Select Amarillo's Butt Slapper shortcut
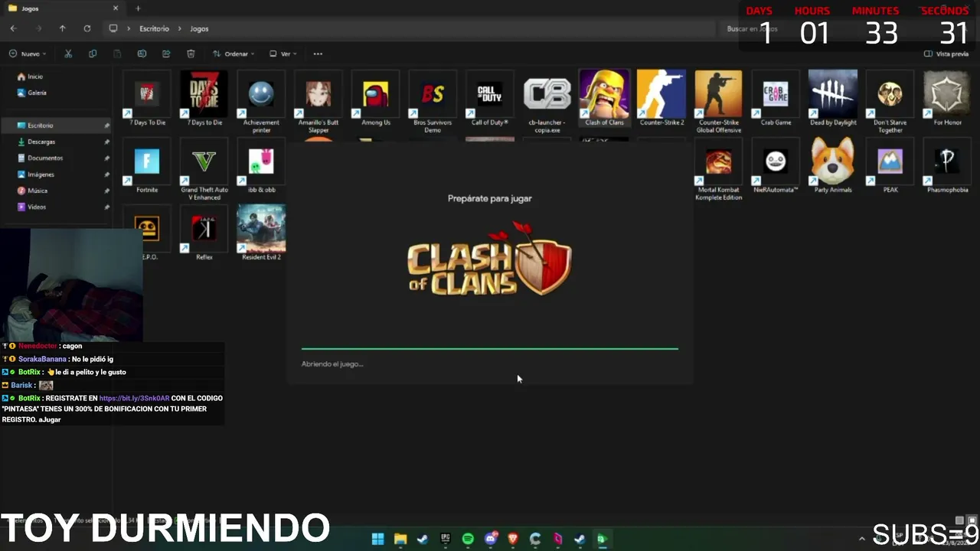Screen dimensions: 980x551 click(318, 103)
